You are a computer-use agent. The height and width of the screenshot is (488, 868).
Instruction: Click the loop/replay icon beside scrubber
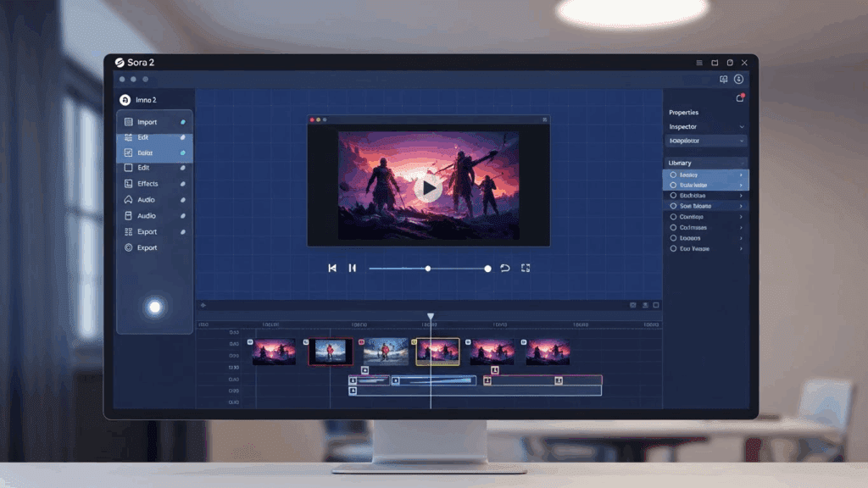pos(505,268)
